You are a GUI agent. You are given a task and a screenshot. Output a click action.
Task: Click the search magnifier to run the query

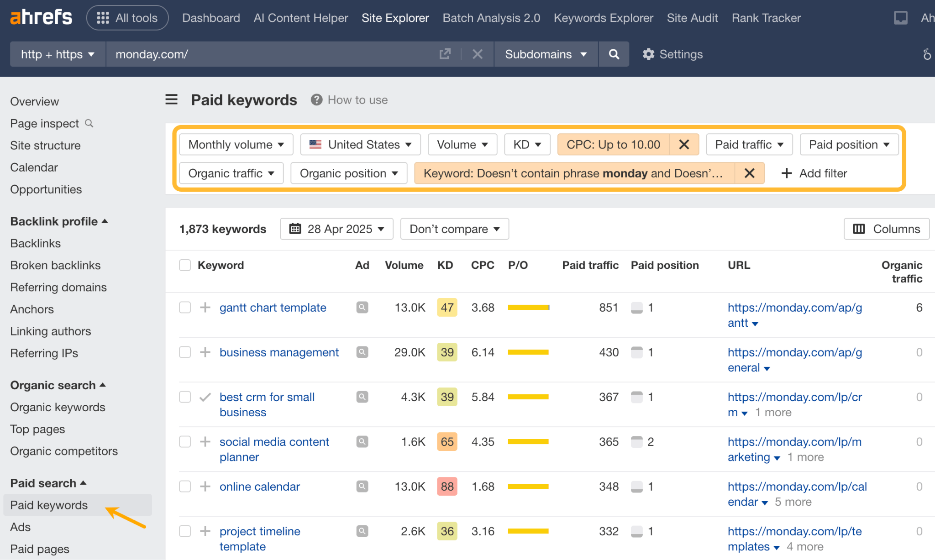click(x=614, y=54)
